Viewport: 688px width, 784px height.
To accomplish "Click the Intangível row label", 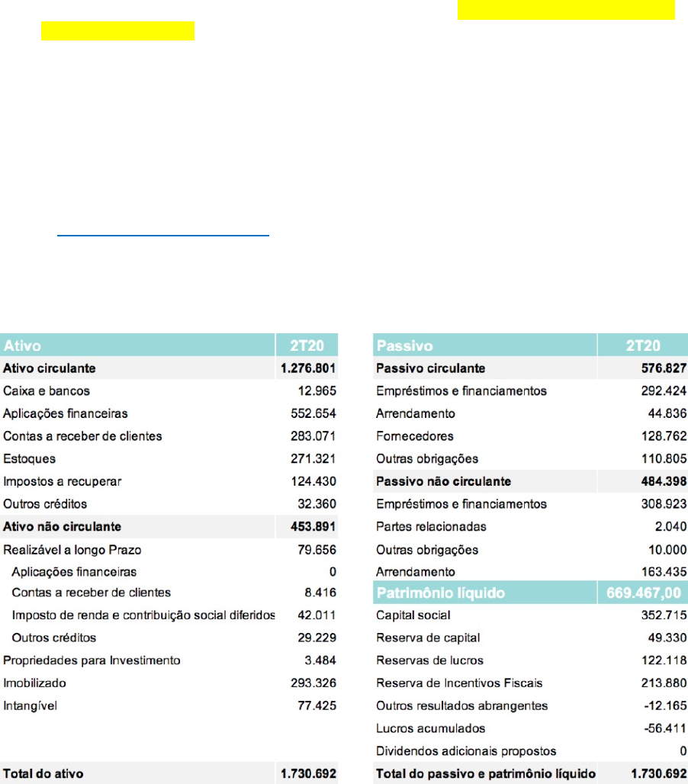I will click(x=31, y=705).
